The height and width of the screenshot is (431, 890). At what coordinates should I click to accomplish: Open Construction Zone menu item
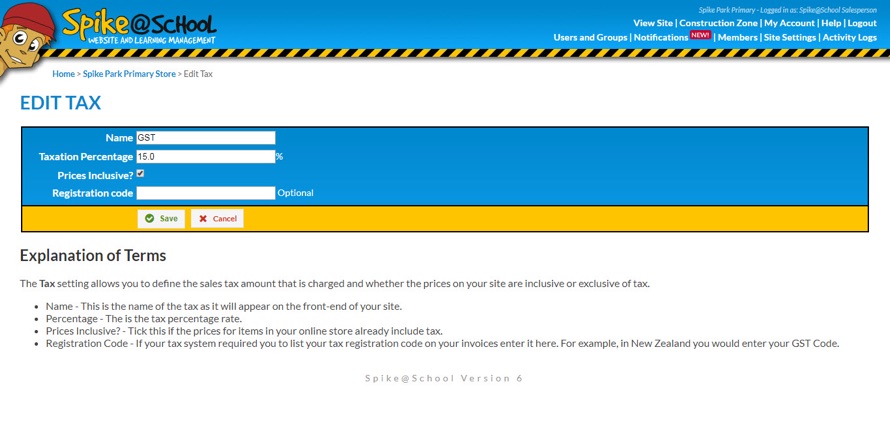coord(717,23)
